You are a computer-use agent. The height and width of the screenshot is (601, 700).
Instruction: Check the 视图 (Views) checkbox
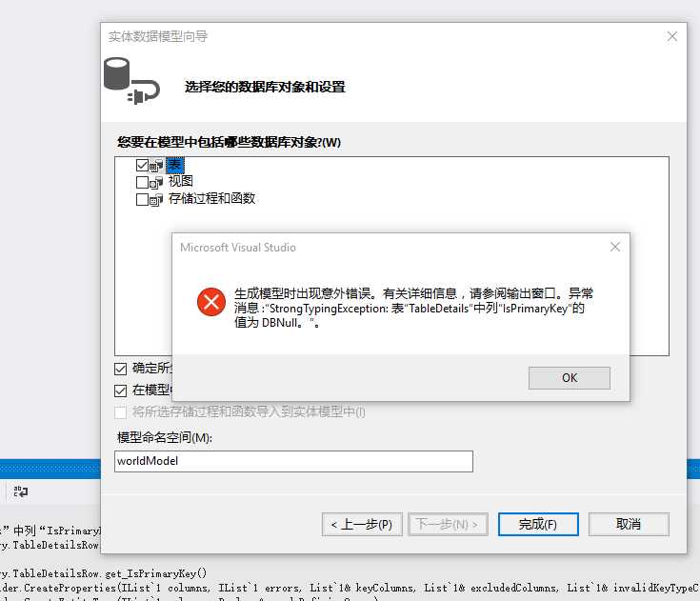tap(142, 182)
